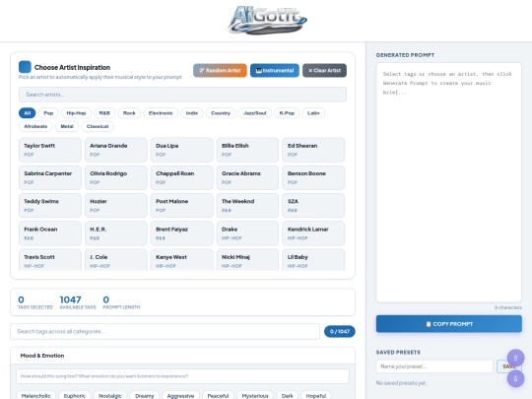This screenshot has width=532, height=399.
Task: Choose the Dua Lipa artist card
Action: point(182,150)
